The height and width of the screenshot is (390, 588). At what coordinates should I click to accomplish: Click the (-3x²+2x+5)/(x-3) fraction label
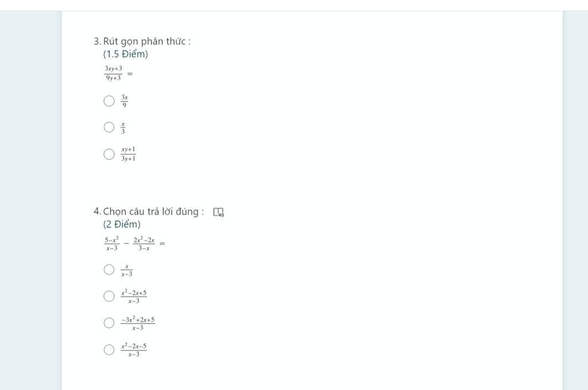tap(138, 323)
